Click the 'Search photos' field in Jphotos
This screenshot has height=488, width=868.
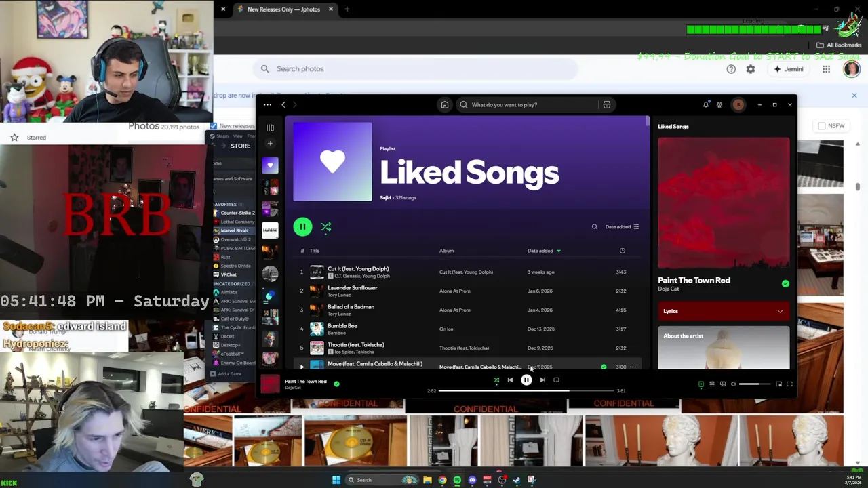416,69
